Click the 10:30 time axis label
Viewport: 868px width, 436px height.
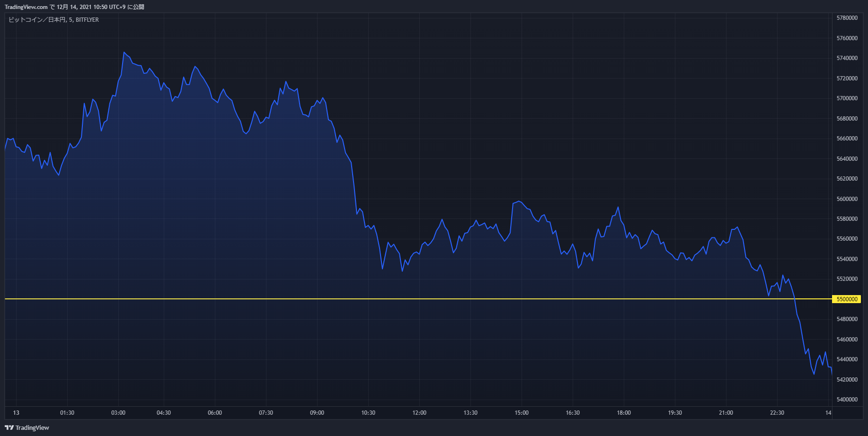pyautogui.click(x=368, y=413)
